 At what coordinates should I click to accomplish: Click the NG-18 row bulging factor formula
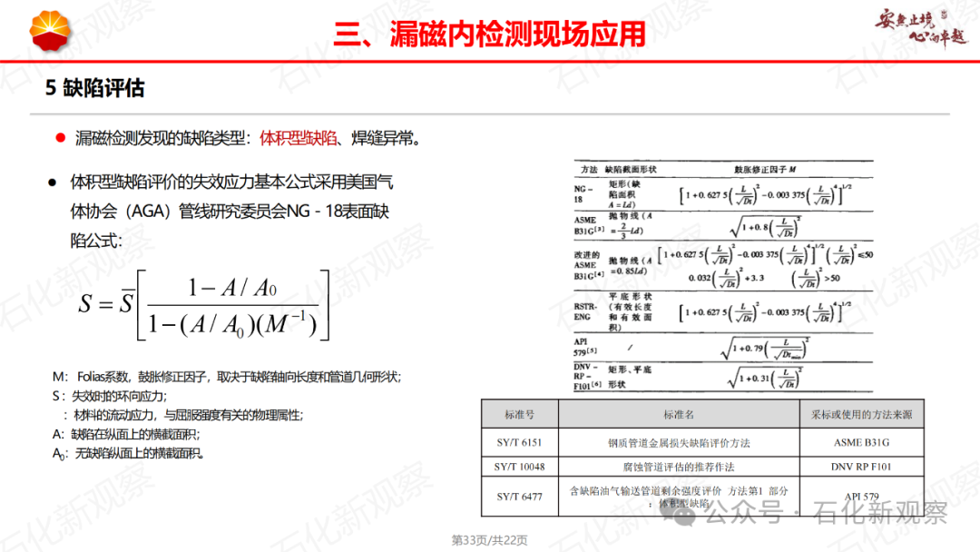tap(765, 196)
